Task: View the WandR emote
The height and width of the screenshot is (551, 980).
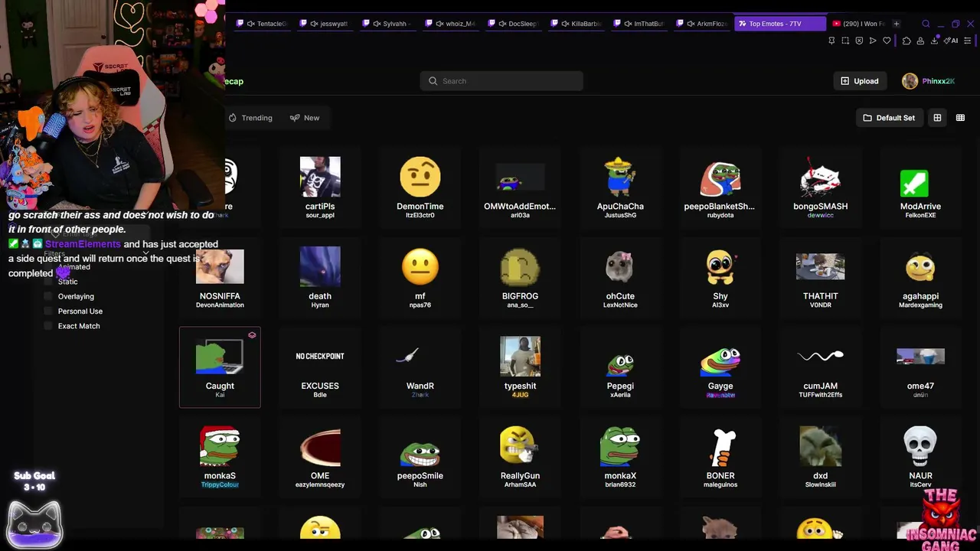Action: click(420, 367)
